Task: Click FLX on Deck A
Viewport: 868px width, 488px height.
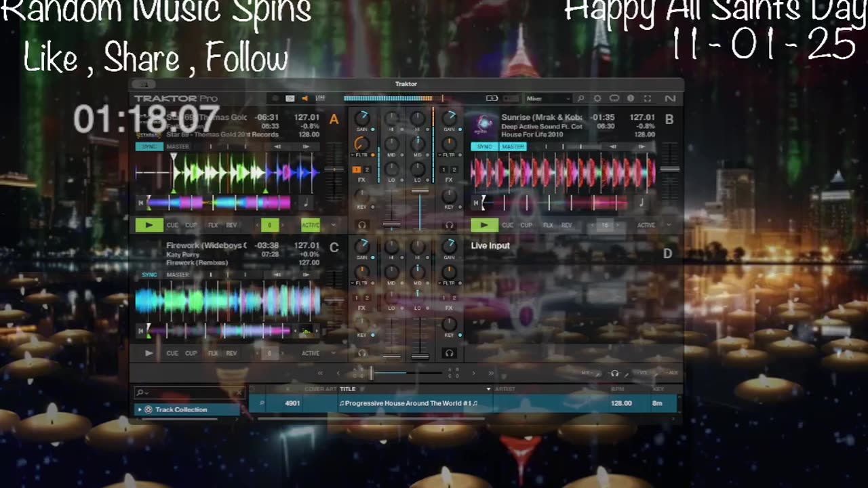Action: (x=213, y=225)
